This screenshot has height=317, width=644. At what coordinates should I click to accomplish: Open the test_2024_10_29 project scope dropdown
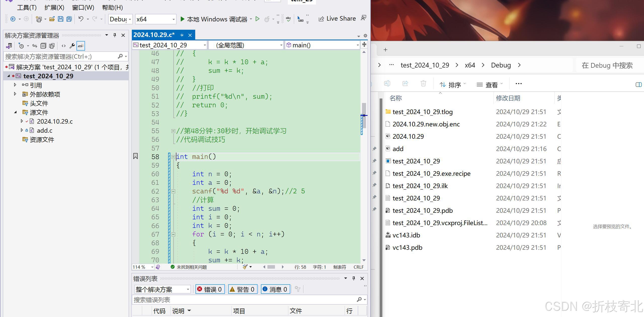pos(170,45)
